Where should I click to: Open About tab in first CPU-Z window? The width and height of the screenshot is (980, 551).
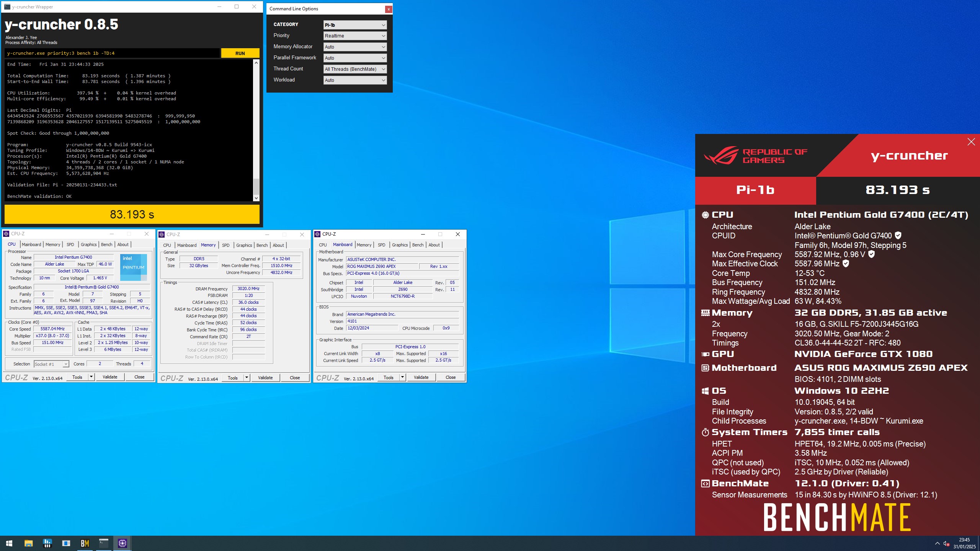pyautogui.click(x=123, y=245)
